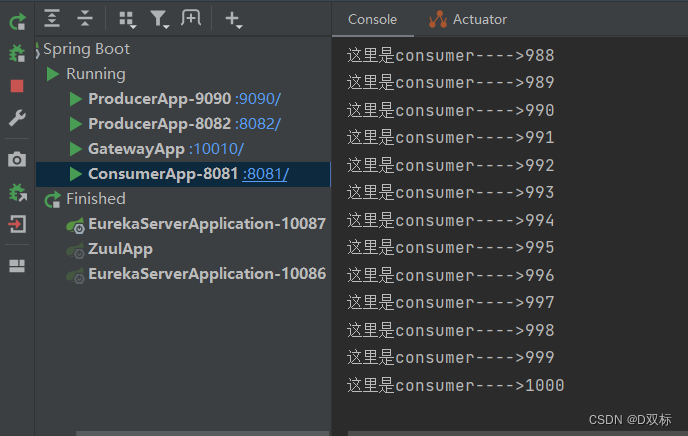The height and width of the screenshot is (436, 688).
Task: Click the layout panel icon in sidebar
Action: coord(17,266)
